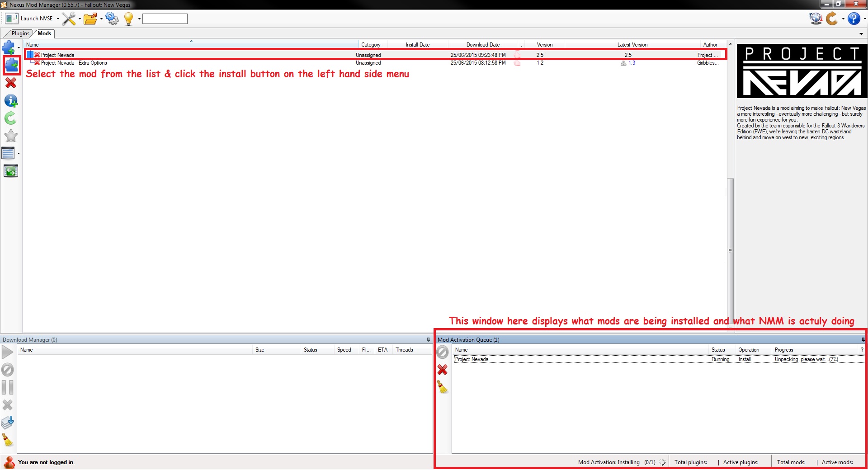Expand the orange arrow icon dropdown
The height and width of the screenshot is (470, 868).
(x=843, y=19)
